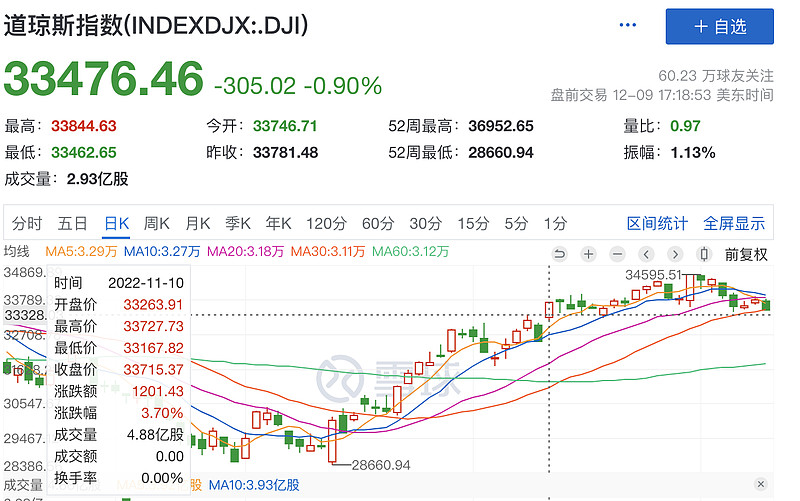Screen dimensions: 800x501
Task: Zoom in chart with plus icon
Action: [588, 254]
